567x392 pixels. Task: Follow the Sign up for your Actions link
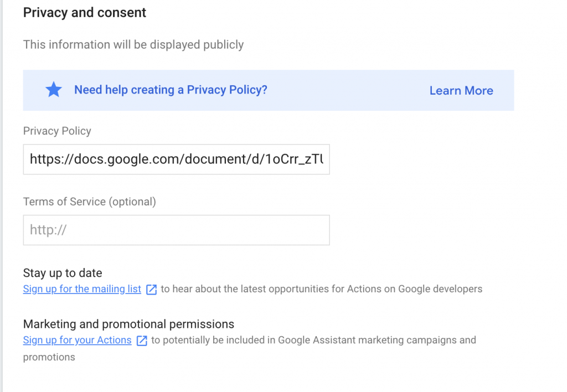(77, 340)
